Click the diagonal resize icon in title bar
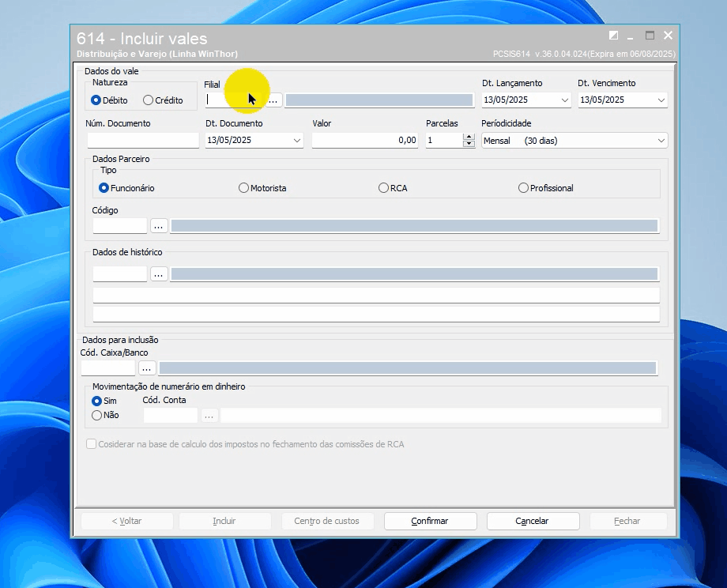Image resolution: width=727 pixels, height=588 pixels. click(x=613, y=36)
